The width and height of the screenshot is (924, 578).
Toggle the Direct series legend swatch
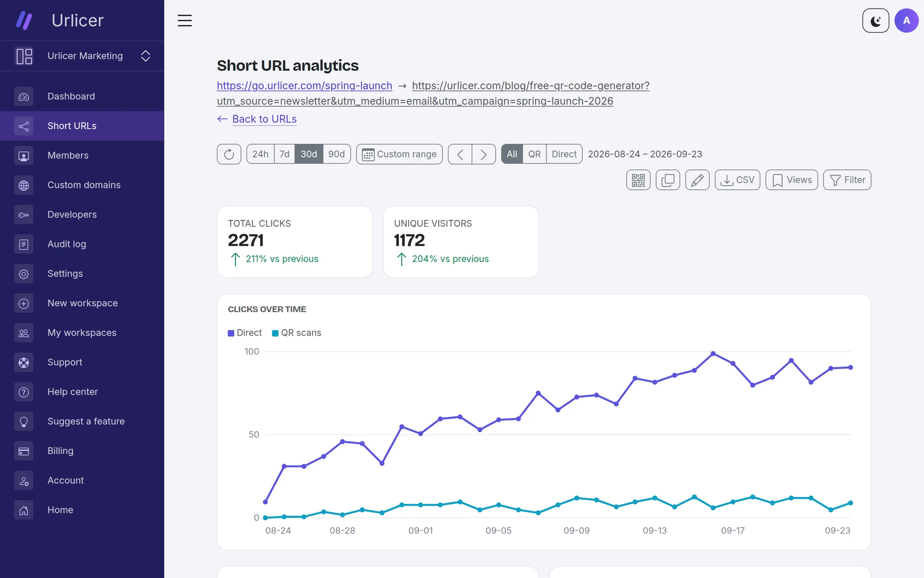click(x=231, y=333)
